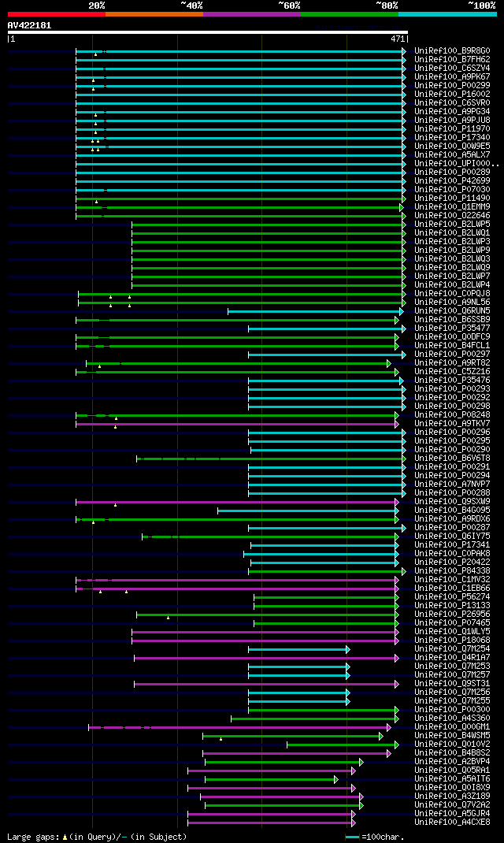504x843 pixels.
Task: Select hit label UniRef100_P00299
Action: click(x=452, y=86)
